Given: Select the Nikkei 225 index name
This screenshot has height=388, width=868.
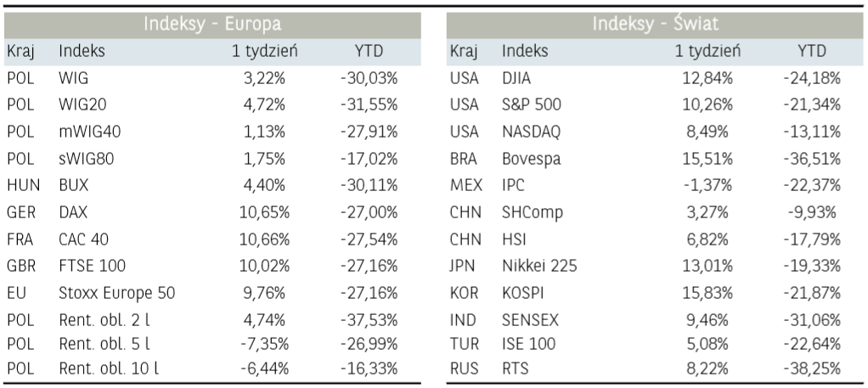Looking at the screenshot, I should (x=539, y=265).
